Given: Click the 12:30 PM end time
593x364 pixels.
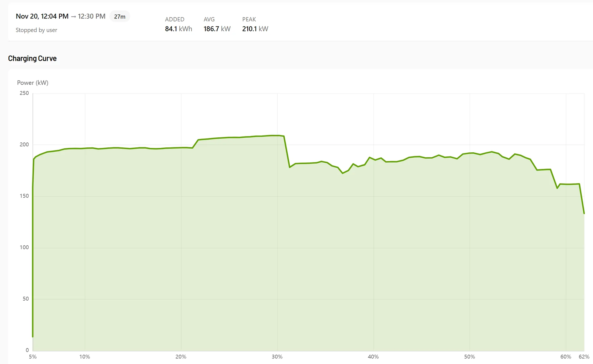Looking at the screenshot, I should pyautogui.click(x=92, y=16).
